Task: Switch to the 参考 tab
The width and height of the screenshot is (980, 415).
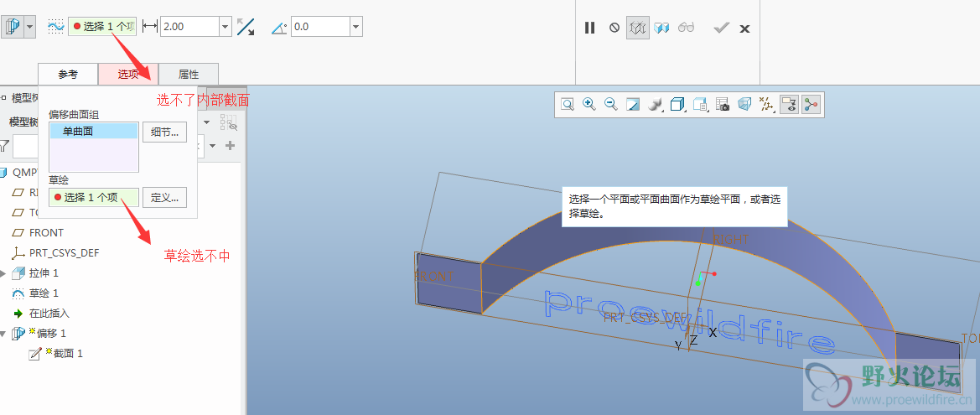Action: coord(68,74)
